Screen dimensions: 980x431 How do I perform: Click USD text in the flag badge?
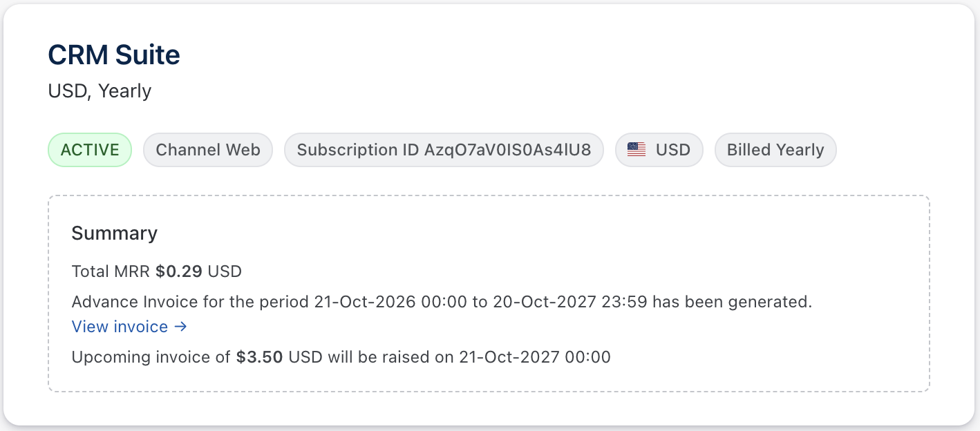673,150
